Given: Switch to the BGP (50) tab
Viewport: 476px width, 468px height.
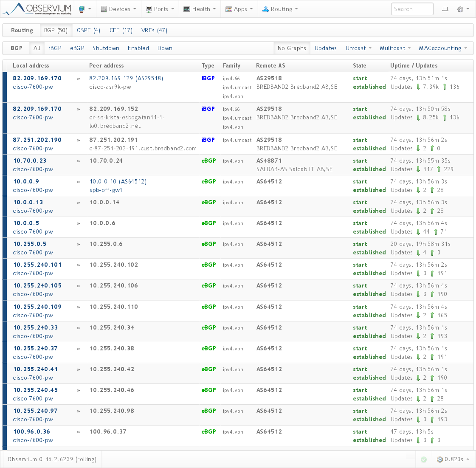Looking at the screenshot, I should pos(56,31).
